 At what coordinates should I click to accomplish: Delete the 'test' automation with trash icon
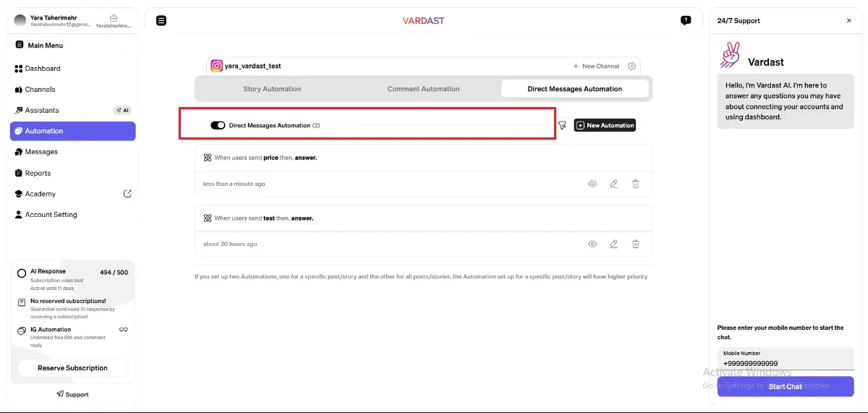point(635,244)
